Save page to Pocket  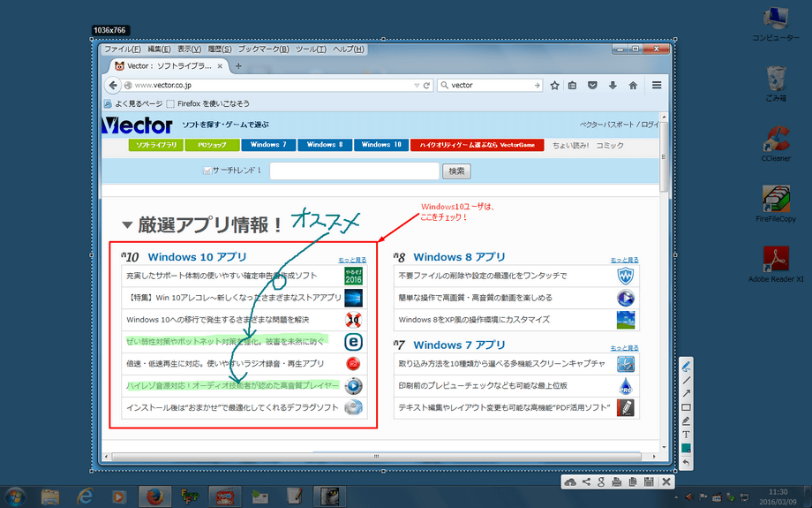tap(592, 86)
